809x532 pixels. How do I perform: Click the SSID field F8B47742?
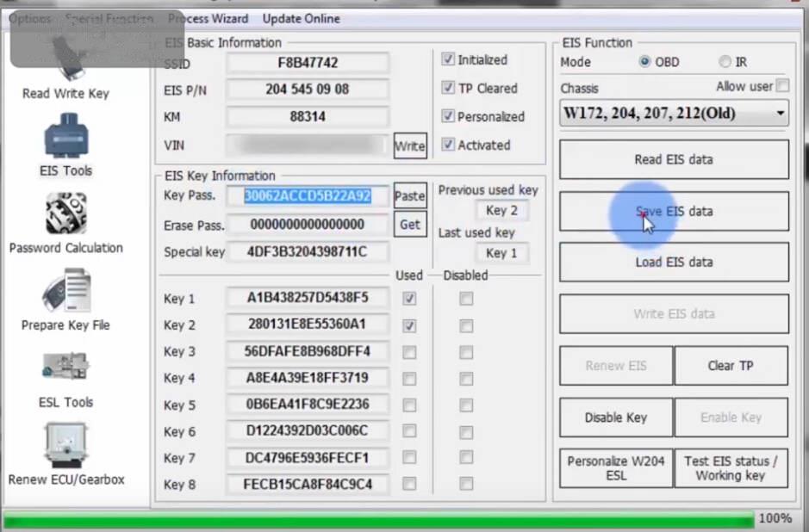point(308,63)
